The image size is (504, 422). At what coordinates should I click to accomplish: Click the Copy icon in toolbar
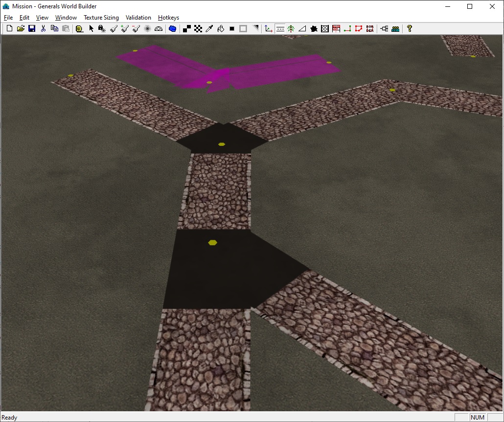54,28
